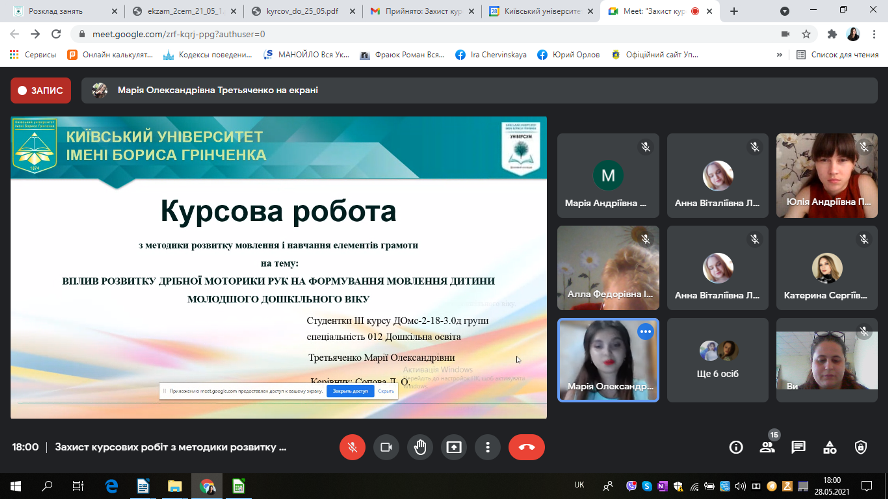
Task: Open host controls shield icon
Action: 861,447
